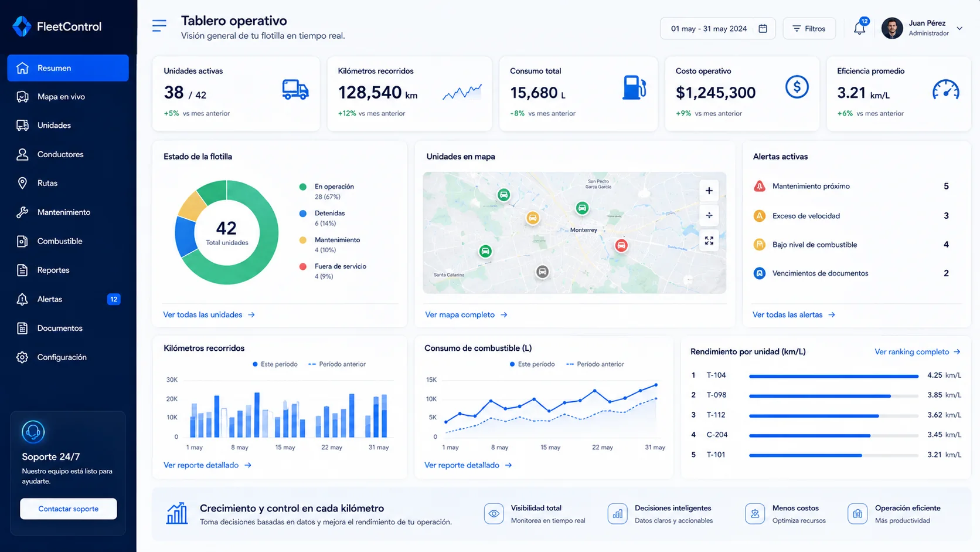This screenshot has width=980, height=552.
Task: Open Alertas in sidebar
Action: click(68, 299)
